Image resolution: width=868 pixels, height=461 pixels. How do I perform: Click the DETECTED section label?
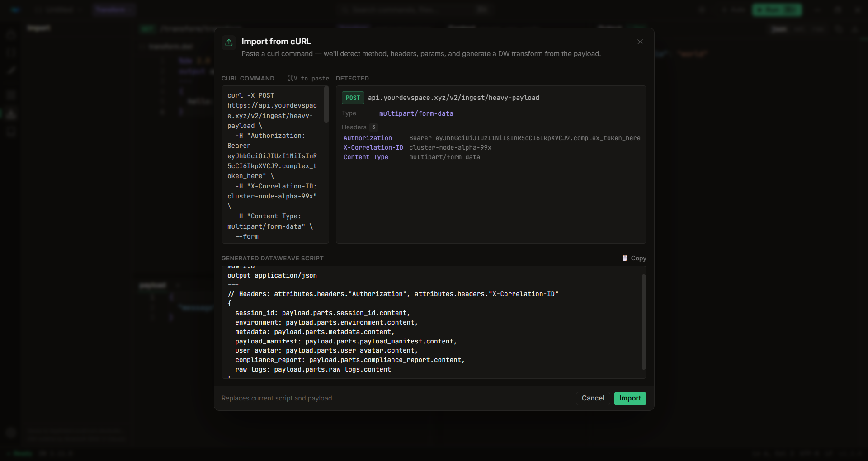click(352, 78)
